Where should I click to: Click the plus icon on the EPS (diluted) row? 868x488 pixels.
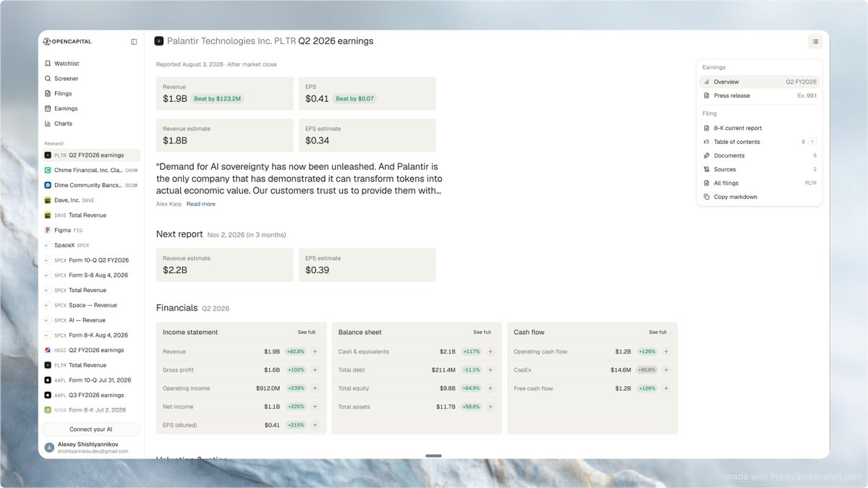pos(315,425)
